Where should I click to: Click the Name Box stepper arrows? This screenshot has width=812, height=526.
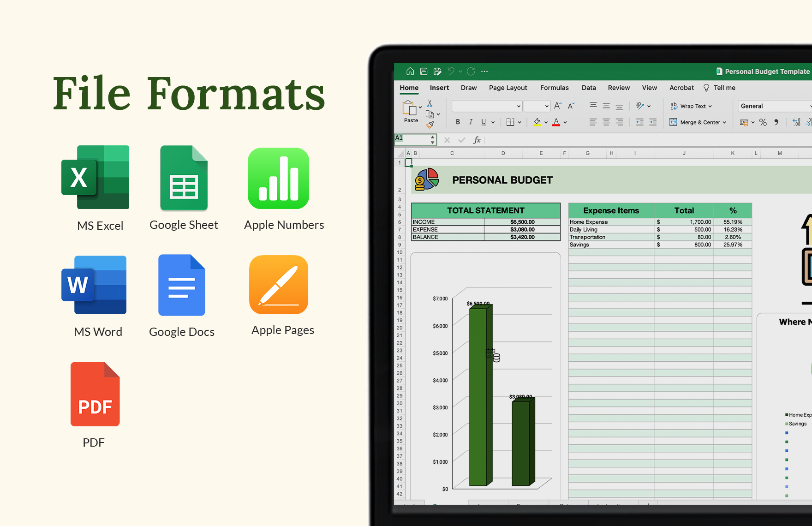tap(432, 140)
